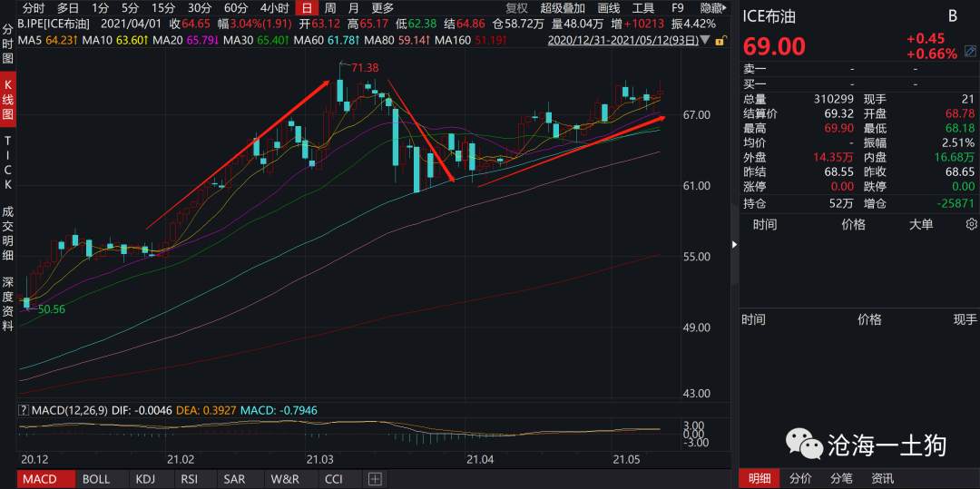Enable the 超级叠加 overlay
This screenshot has height=489, width=980.
[x=563, y=8]
